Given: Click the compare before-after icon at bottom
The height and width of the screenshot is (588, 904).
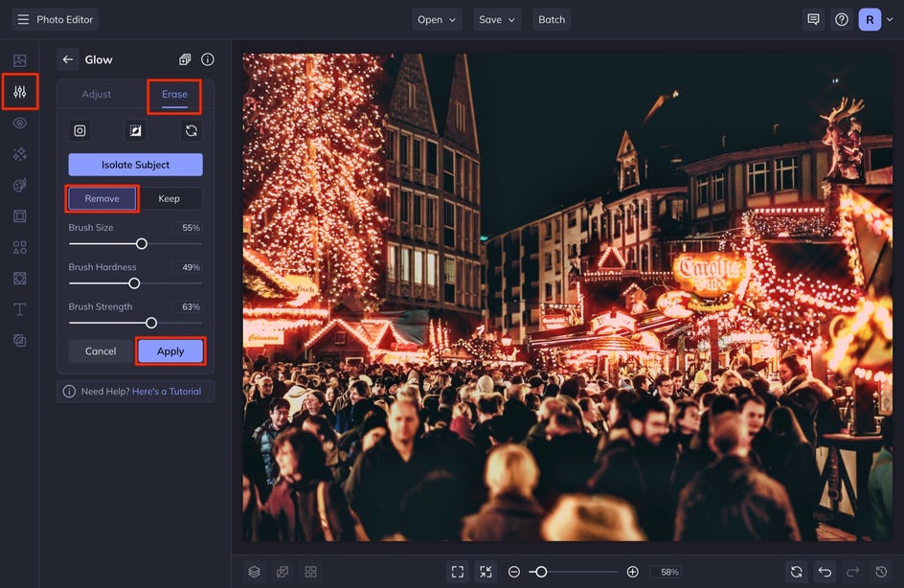Looking at the screenshot, I should coord(282,572).
